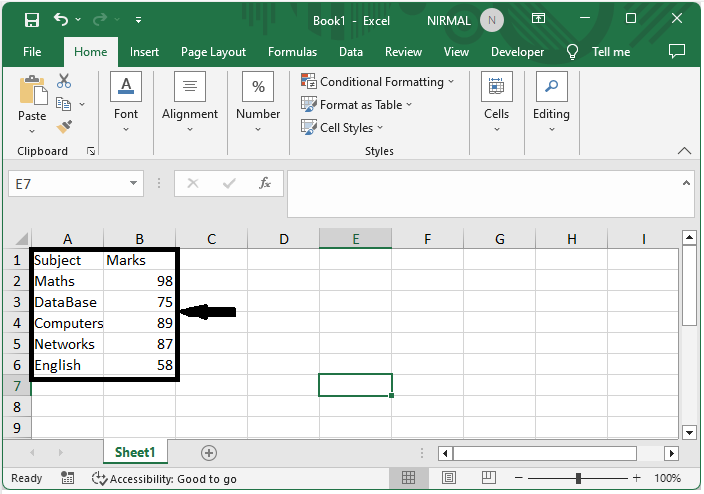Screen dimensions: 704x494
Task: Select the Sheet1 worksheet tab
Action: [135, 453]
